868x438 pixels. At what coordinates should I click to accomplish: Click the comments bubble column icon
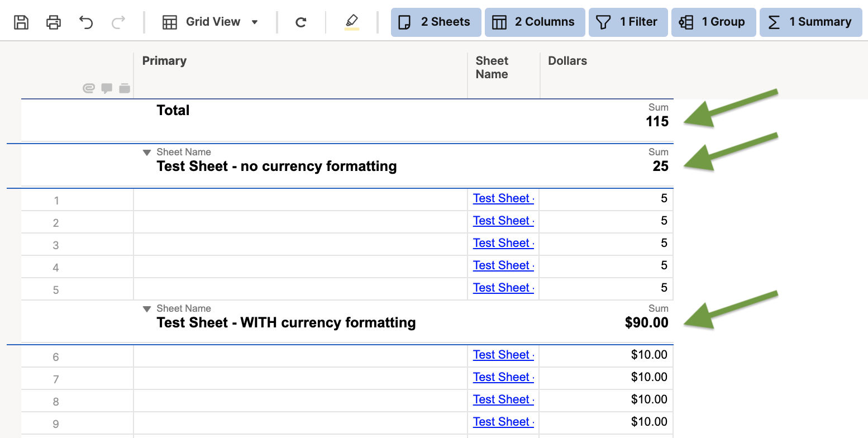click(x=107, y=88)
